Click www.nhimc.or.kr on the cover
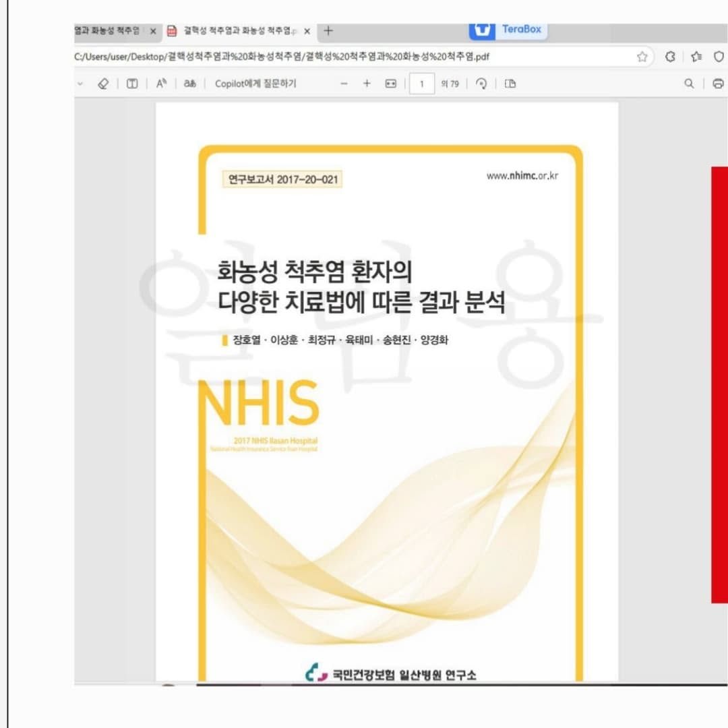Screen dimensions: 728x728 point(522,175)
